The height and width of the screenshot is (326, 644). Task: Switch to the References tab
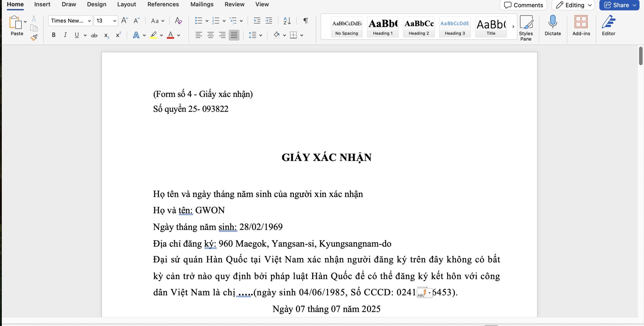(x=163, y=4)
